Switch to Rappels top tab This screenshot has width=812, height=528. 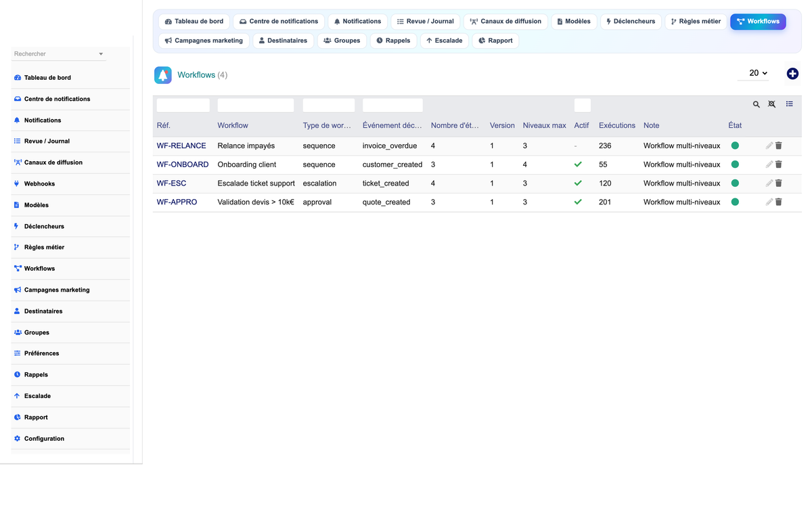[393, 41]
